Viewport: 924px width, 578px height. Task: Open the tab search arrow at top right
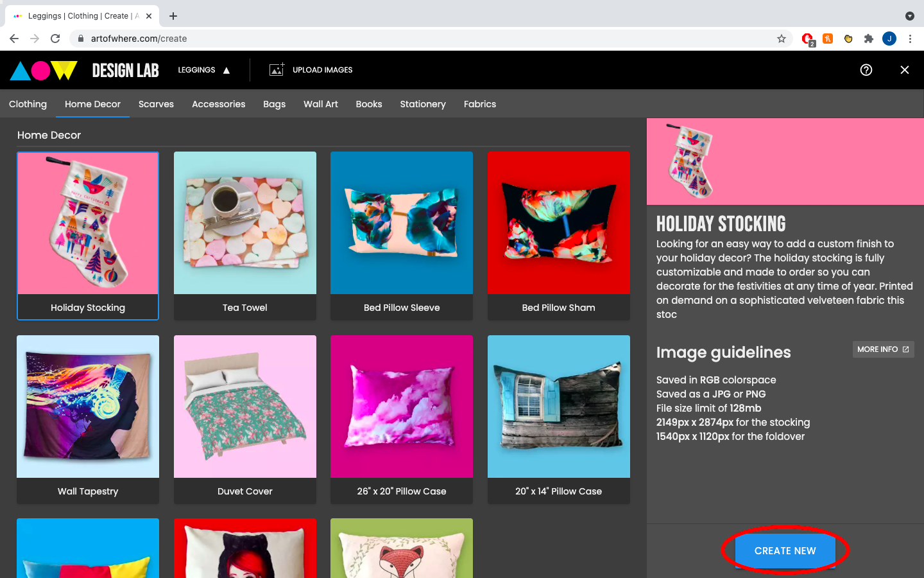pyautogui.click(x=909, y=16)
